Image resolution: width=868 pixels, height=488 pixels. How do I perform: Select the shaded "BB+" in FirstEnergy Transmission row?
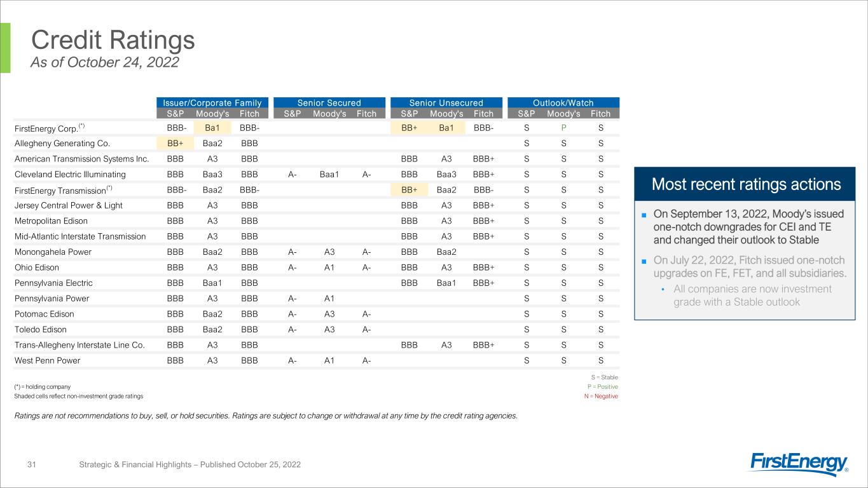[x=410, y=190]
